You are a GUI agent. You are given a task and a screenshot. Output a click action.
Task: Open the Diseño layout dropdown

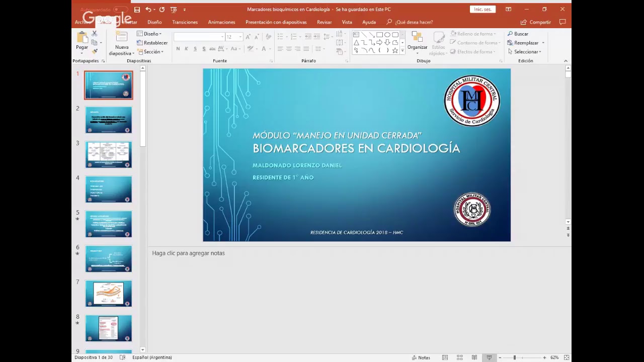click(149, 34)
